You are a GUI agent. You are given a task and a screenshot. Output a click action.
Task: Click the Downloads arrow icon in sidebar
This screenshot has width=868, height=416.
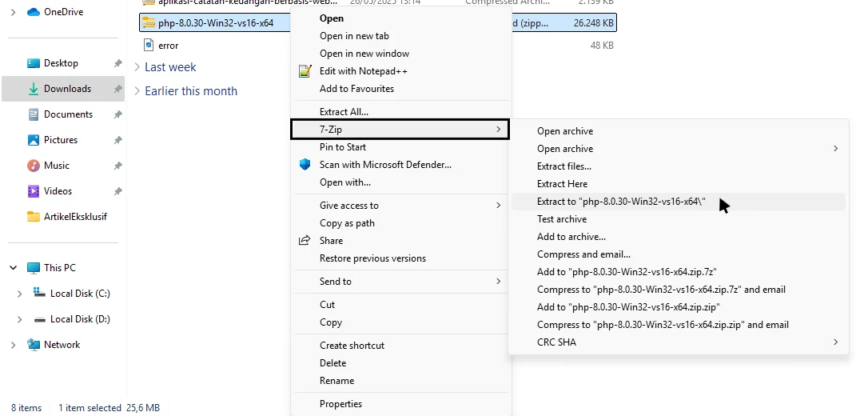pos(34,89)
